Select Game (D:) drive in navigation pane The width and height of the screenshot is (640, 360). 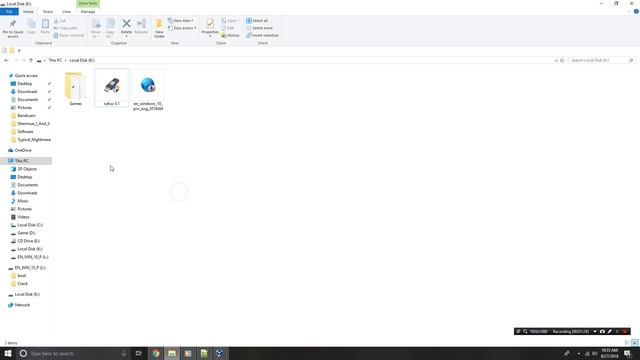click(x=26, y=233)
